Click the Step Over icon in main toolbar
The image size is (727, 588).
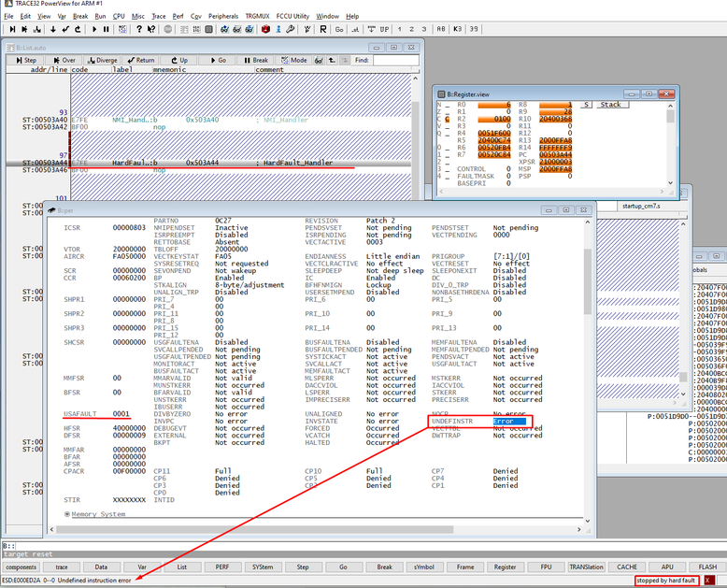24,29
